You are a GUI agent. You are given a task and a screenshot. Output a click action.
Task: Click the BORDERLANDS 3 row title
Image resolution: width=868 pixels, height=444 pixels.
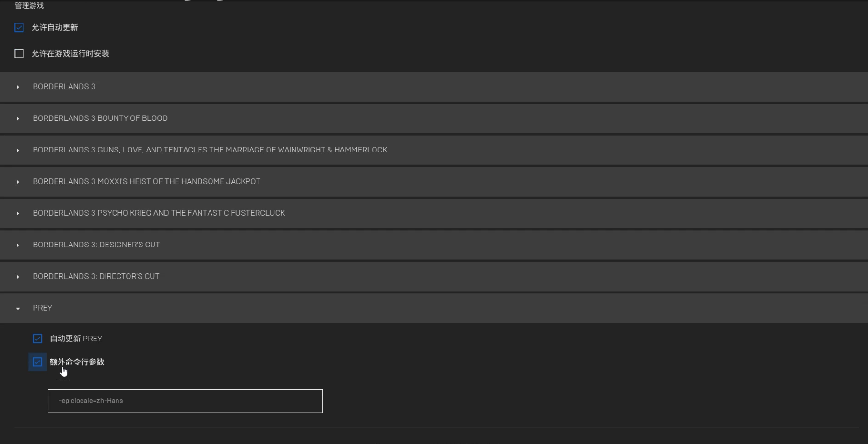(64, 86)
